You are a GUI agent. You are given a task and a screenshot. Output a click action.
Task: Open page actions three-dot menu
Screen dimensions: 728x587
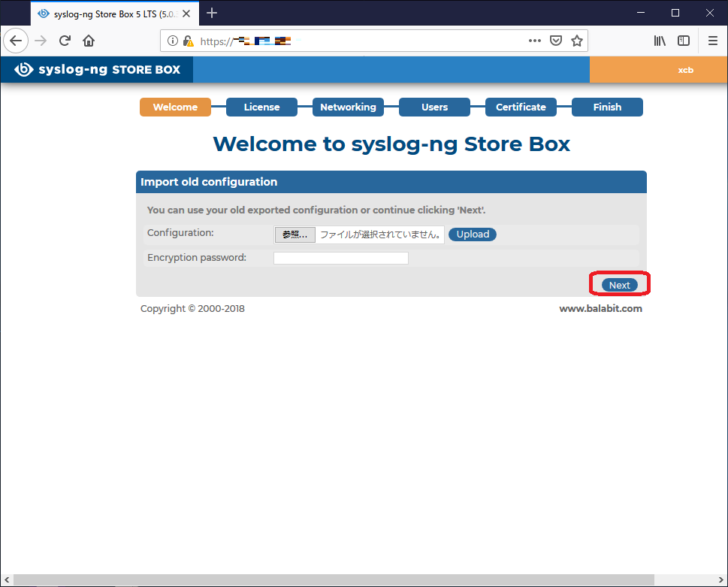pyautogui.click(x=535, y=41)
